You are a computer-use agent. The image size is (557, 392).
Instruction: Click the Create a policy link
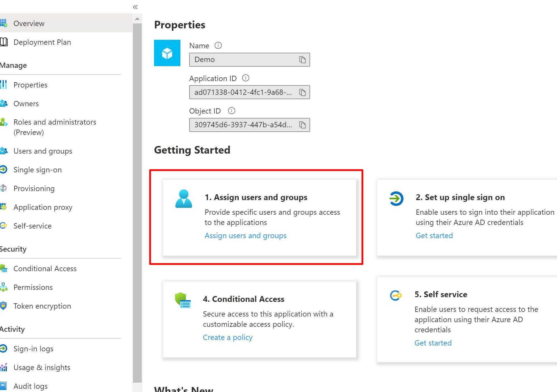click(228, 337)
